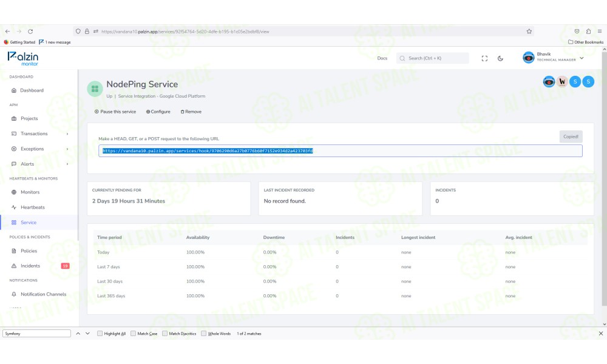Screen dimensions: 607x364
Task: Click the 'Last 7 days' time period row
Action: click(x=341, y=267)
